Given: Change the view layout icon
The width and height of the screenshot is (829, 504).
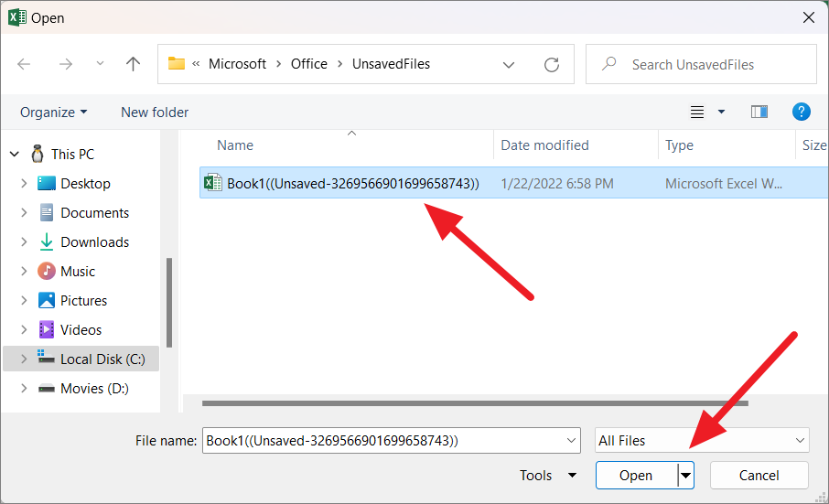Looking at the screenshot, I should [697, 112].
